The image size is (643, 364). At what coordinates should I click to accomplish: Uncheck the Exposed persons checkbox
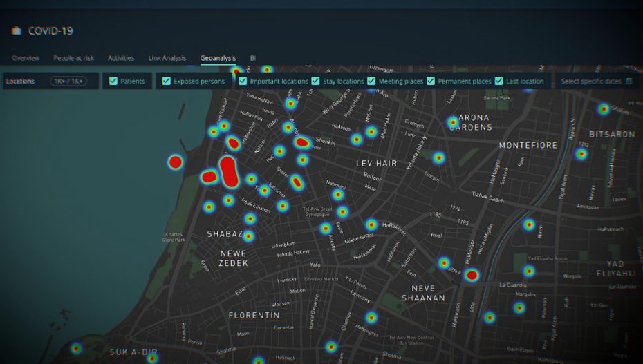[167, 82]
